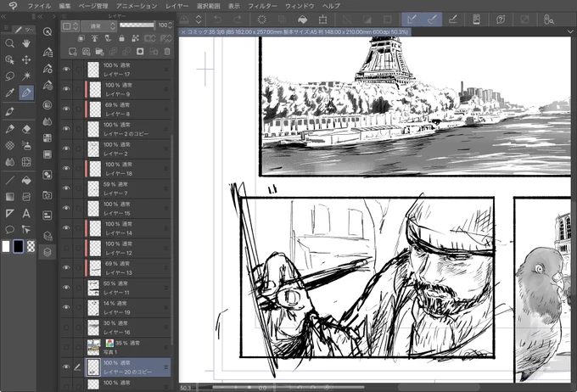The image size is (577, 392).
Task: Select the Eraser tool
Action: pos(26,129)
